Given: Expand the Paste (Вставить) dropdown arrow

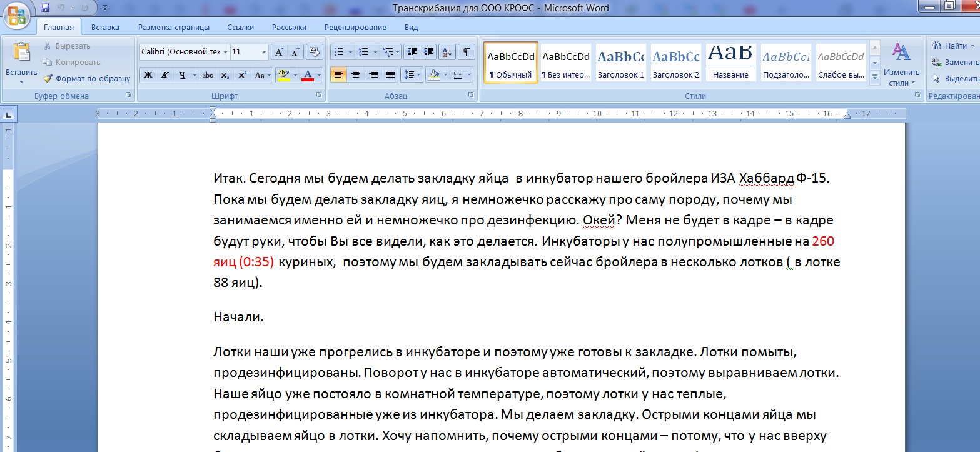Looking at the screenshot, I should (x=21, y=81).
